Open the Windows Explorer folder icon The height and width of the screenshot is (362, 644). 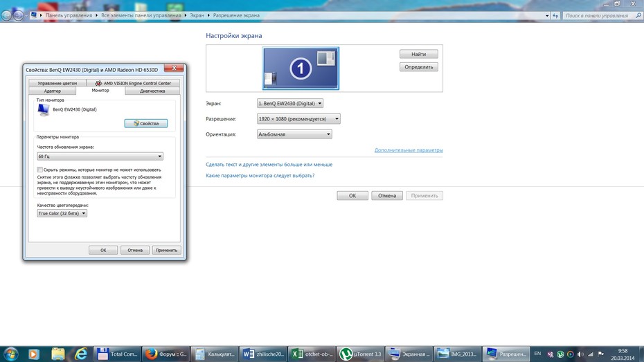pyautogui.click(x=58, y=354)
